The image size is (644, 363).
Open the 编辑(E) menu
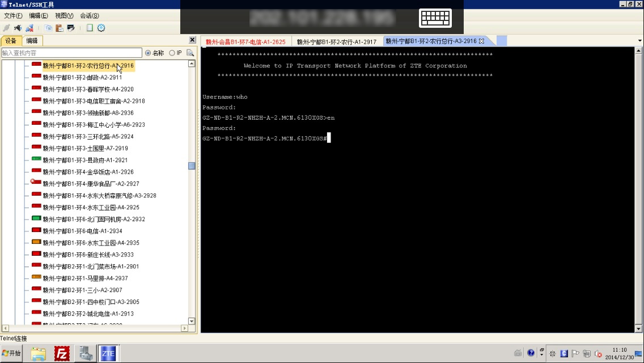pyautogui.click(x=38, y=16)
